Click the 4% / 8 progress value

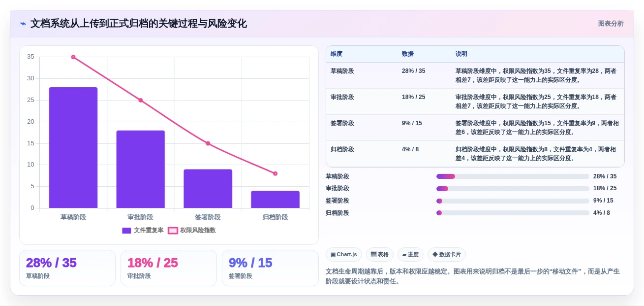(x=602, y=213)
